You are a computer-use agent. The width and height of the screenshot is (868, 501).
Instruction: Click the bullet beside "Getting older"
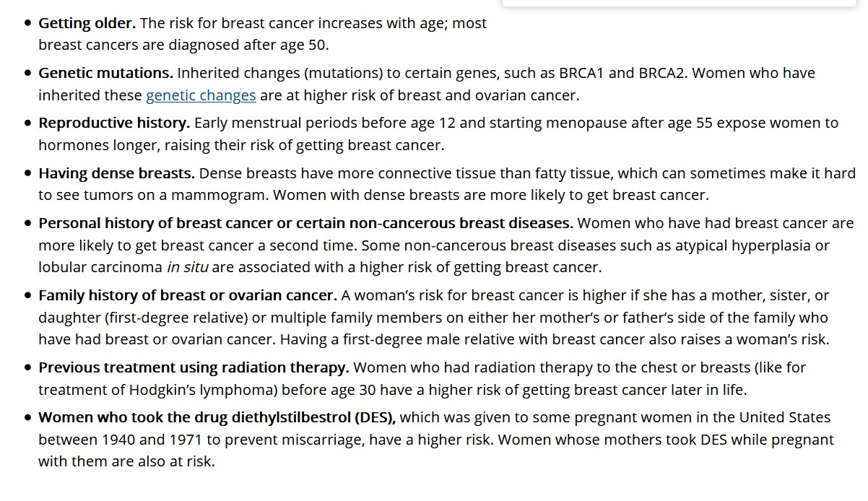tap(27, 23)
